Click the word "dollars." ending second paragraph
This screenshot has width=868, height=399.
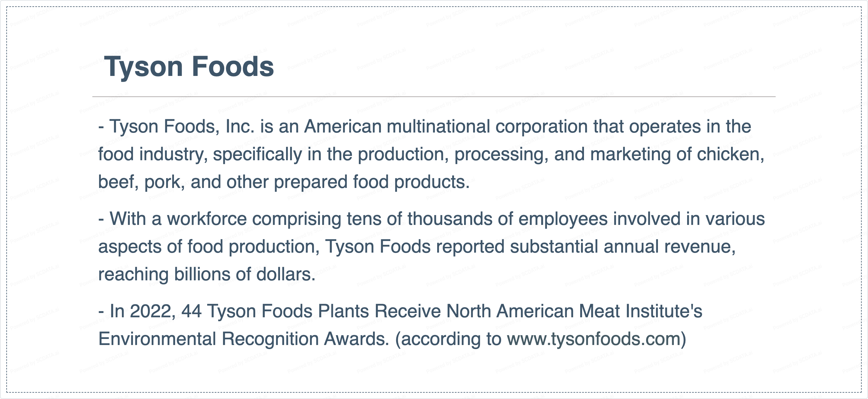point(286,274)
